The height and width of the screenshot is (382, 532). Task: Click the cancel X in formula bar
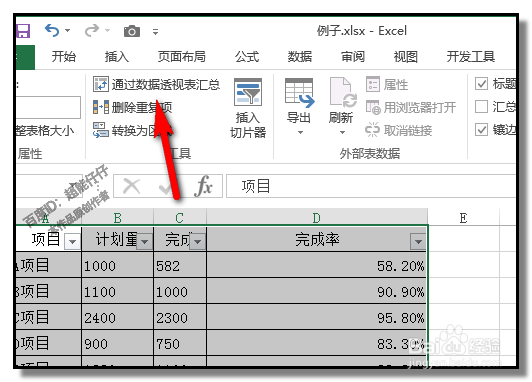pyautogui.click(x=131, y=186)
